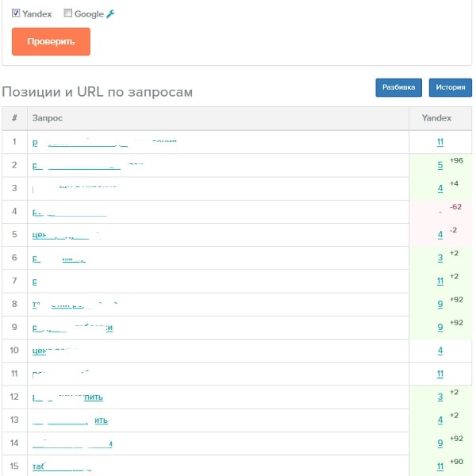Viewport: 476px width, 476px height.
Task: Click query link in row 9
Action: [x=73, y=328]
